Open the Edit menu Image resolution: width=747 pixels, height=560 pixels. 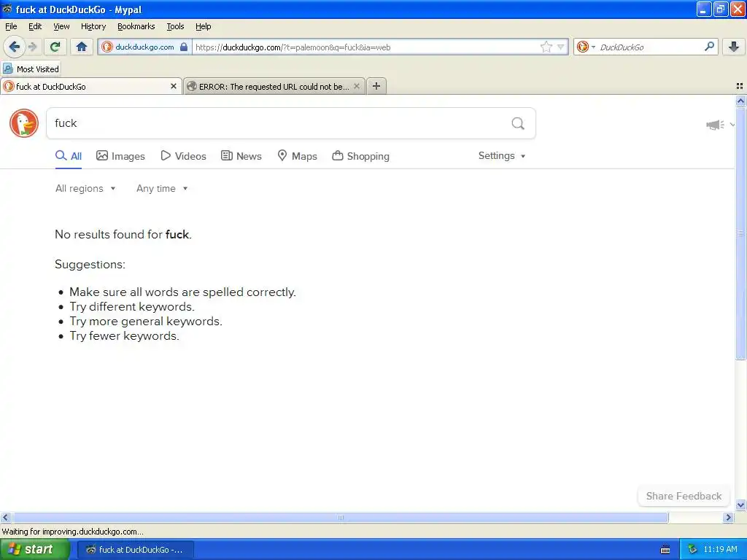[x=35, y=26]
